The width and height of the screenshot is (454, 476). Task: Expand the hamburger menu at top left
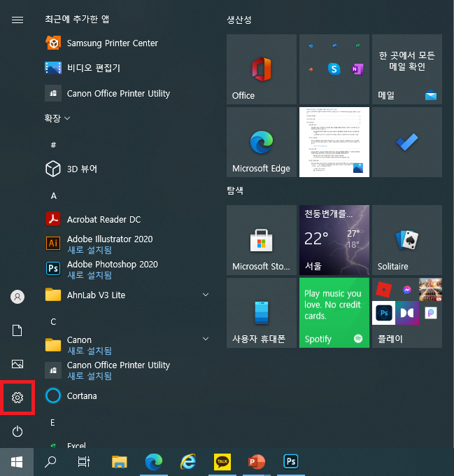17,20
